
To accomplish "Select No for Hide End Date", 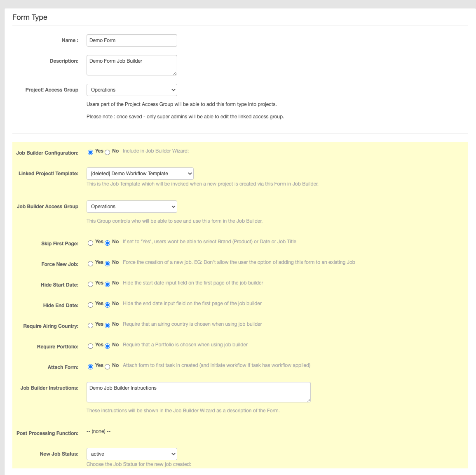I will (108, 305).
